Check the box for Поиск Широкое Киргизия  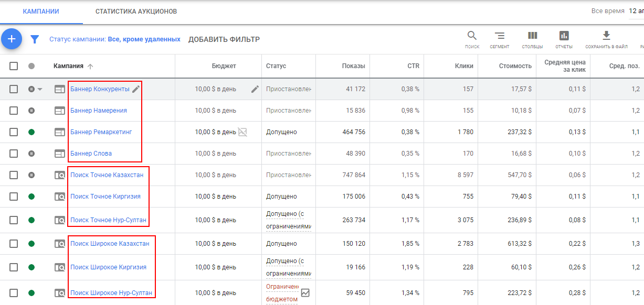click(14, 267)
